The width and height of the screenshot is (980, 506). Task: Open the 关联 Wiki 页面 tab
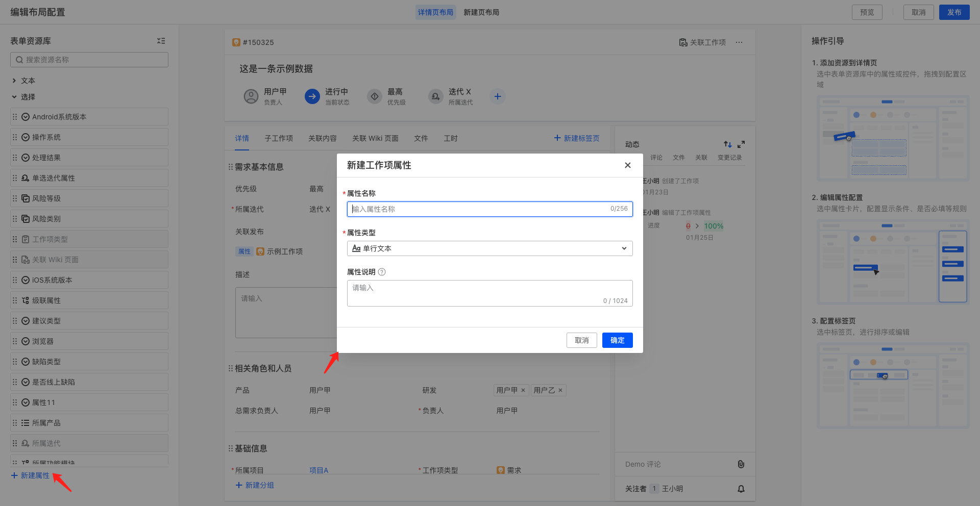(x=375, y=138)
